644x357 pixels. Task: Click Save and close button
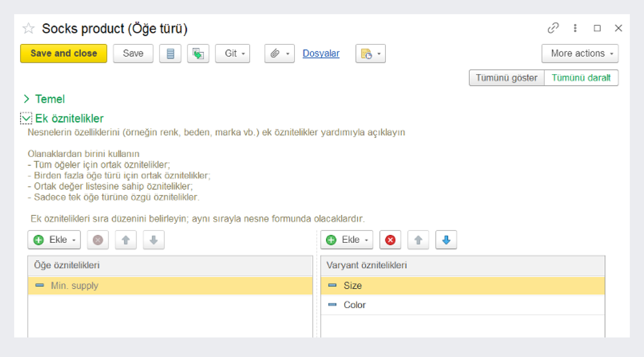click(63, 54)
